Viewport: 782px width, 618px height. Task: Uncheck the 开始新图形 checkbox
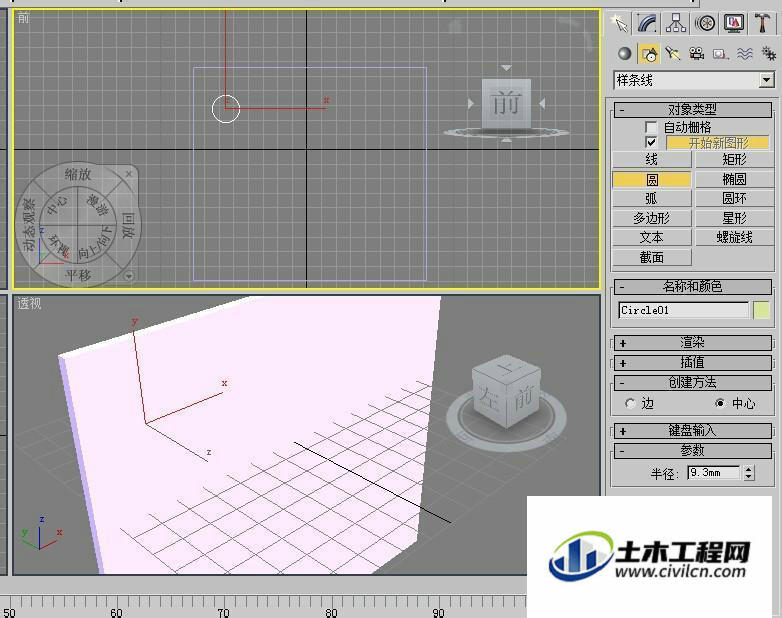click(651, 143)
